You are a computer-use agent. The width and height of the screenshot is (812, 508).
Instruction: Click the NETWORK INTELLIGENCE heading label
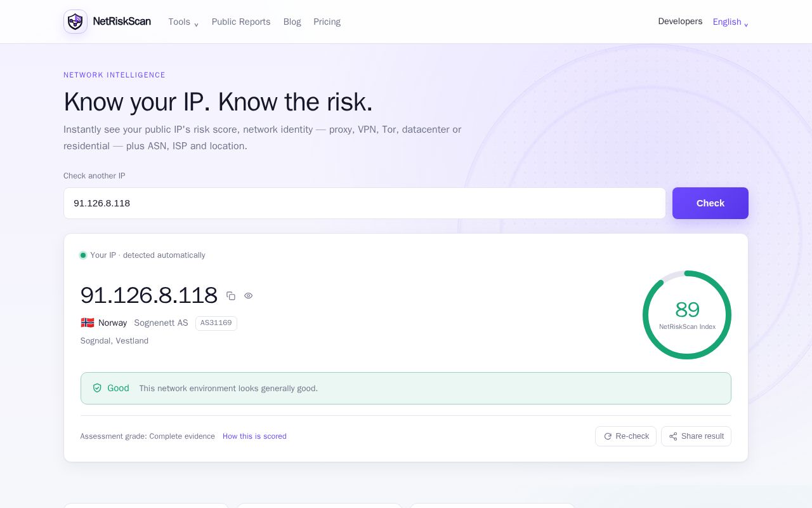coord(114,75)
